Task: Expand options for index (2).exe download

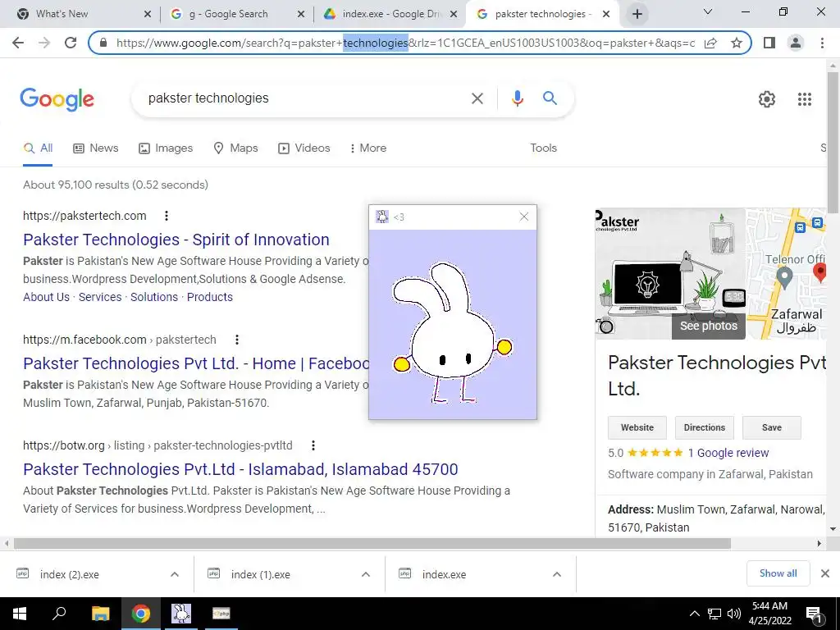Action: [175, 574]
